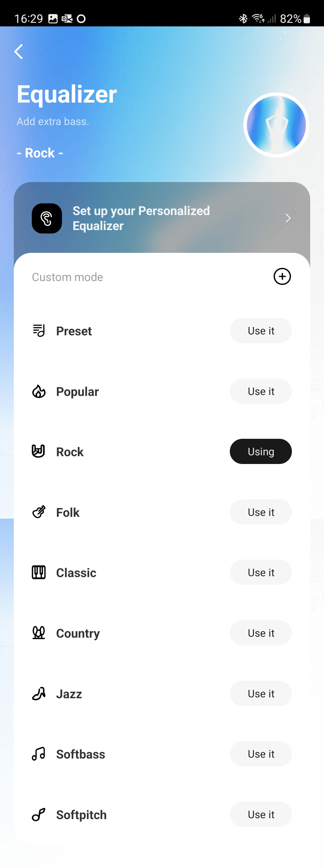
Task: Click the Classic piano keys icon
Action: [x=38, y=572]
